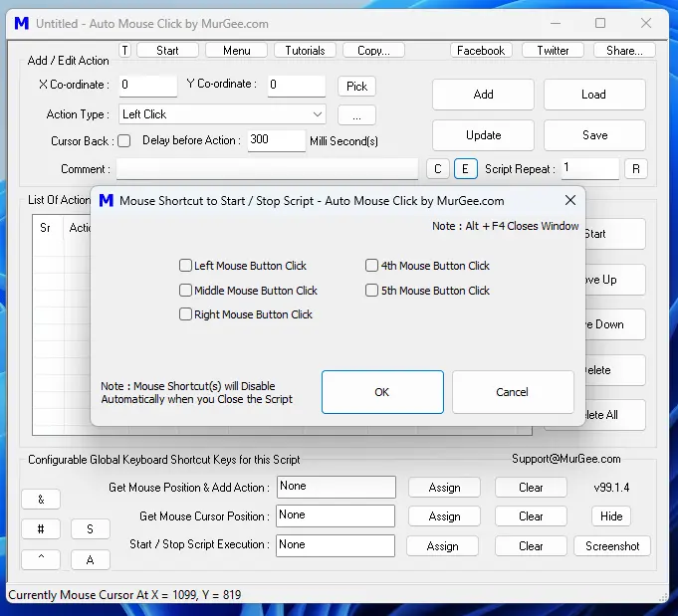Open the Menu button
678x616 pixels.
coord(236,50)
